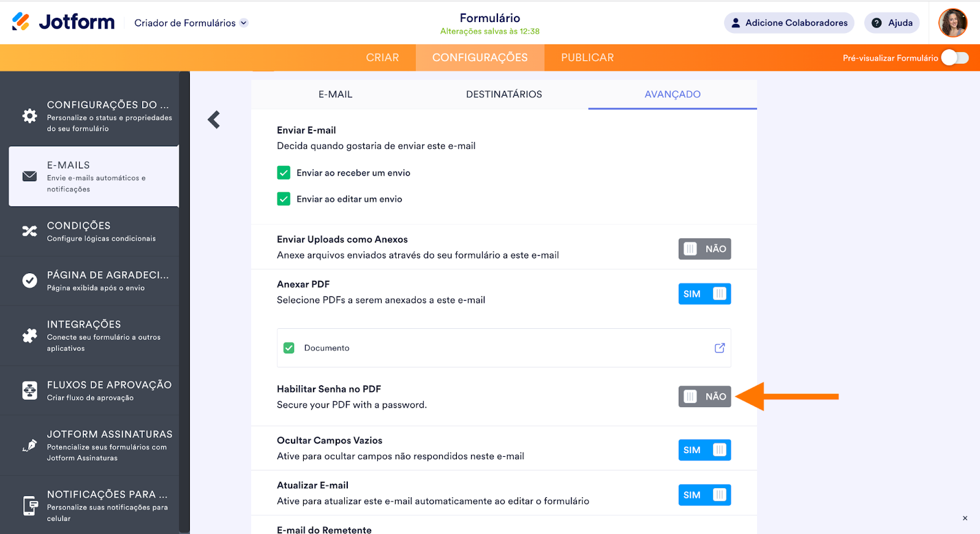This screenshot has height=534, width=980.
Task: Open the user profile avatar
Action: coord(952,23)
